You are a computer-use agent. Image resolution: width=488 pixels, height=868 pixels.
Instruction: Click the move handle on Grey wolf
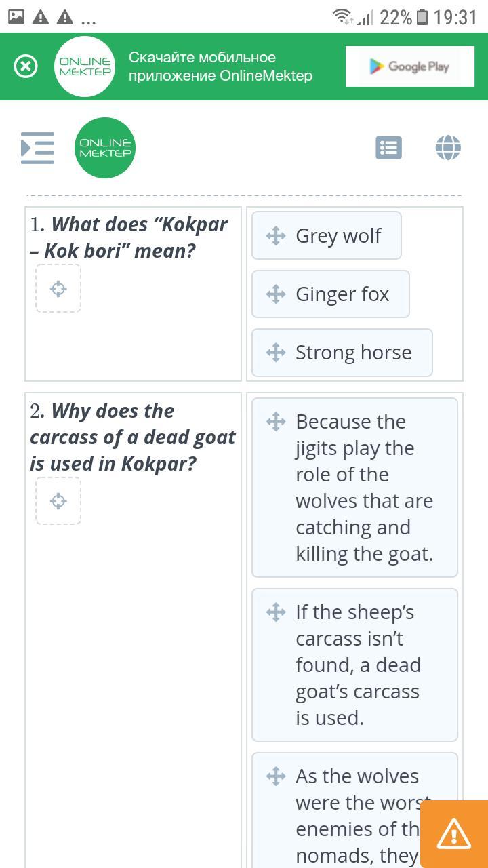pos(275,236)
